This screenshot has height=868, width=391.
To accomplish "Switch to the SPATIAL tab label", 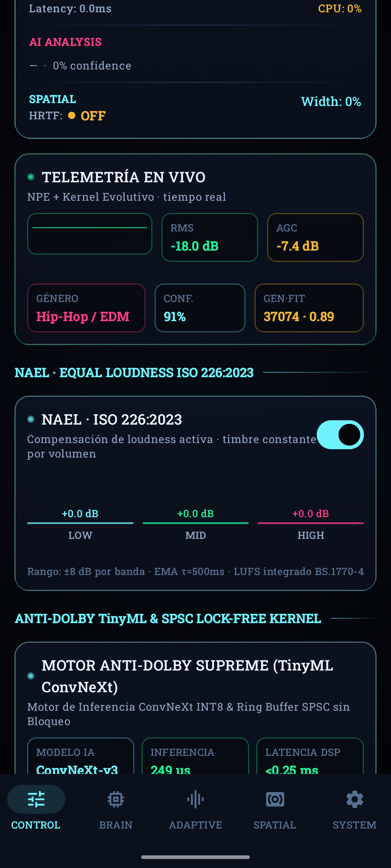I will tap(275, 825).
